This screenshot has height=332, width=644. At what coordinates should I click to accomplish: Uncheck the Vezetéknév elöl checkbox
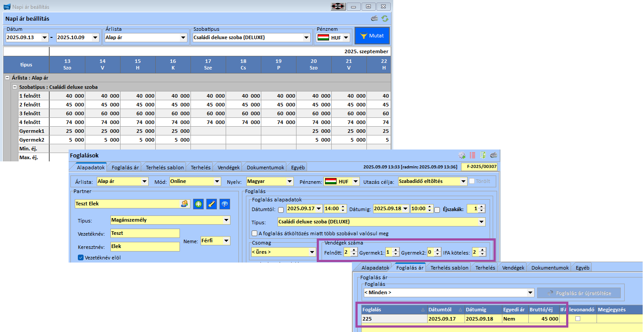pyautogui.click(x=80, y=258)
